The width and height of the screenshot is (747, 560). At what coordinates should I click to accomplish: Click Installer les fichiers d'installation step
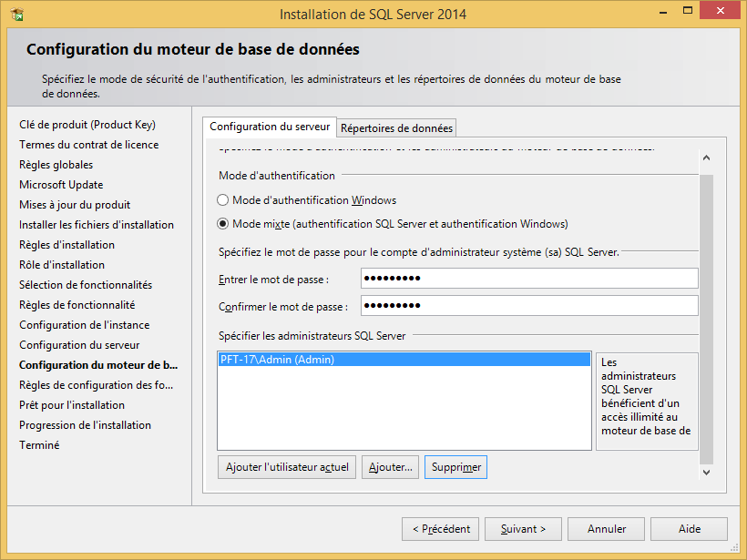[x=97, y=225]
